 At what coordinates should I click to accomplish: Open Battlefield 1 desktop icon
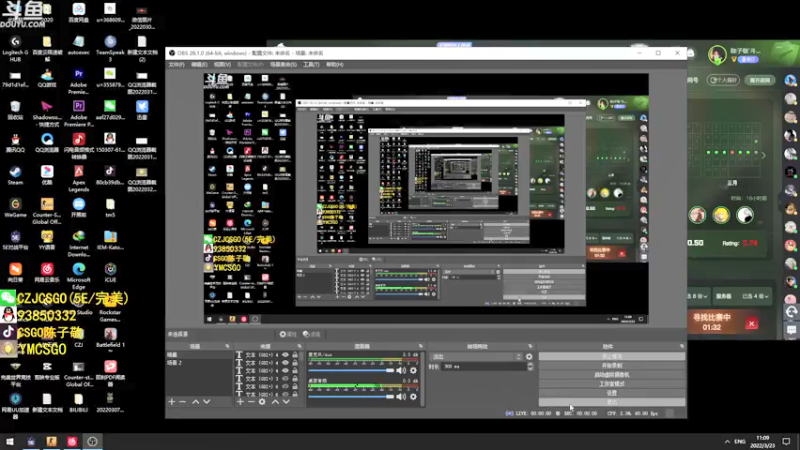(x=110, y=338)
